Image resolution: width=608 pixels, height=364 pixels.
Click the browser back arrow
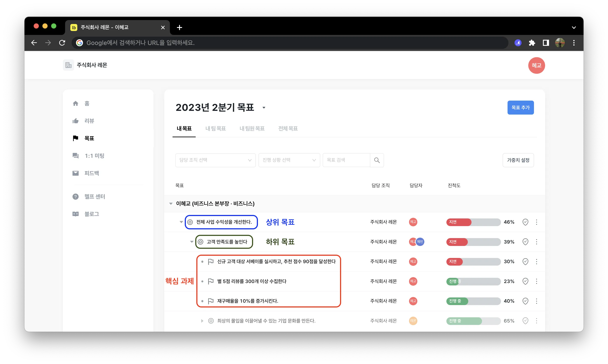point(34,43)
